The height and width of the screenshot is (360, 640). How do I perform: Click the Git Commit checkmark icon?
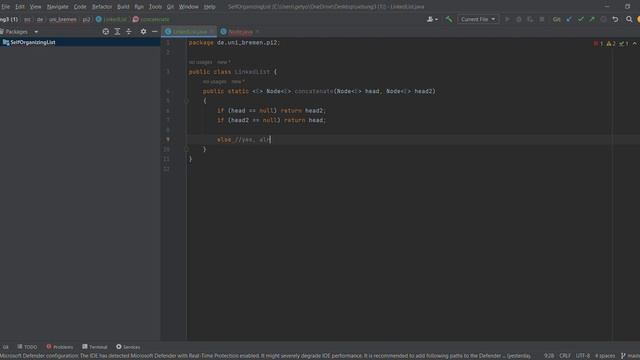click(580, 19)
